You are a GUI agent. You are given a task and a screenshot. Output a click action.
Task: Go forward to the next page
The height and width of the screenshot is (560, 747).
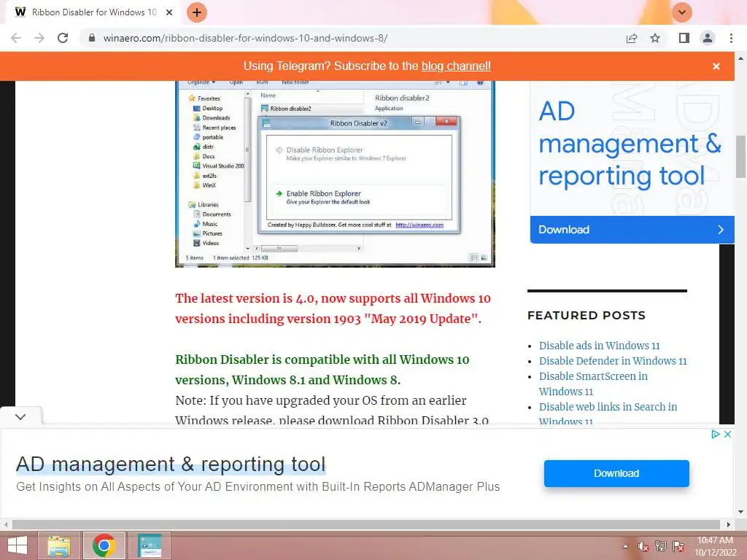39,38
